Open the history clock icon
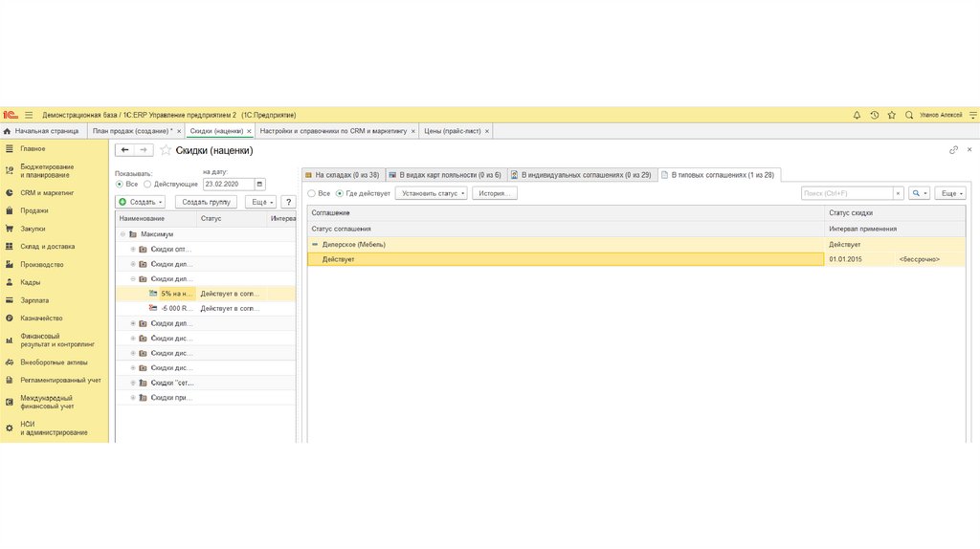This screenshot has width=980, height=549. click(874, 115)
